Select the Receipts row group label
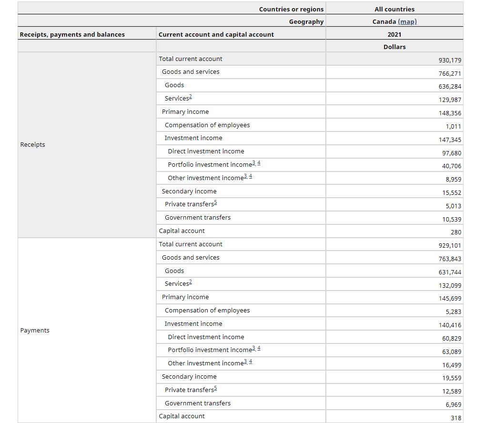This screenshot has height=423, width=504. tap(32, 144)
